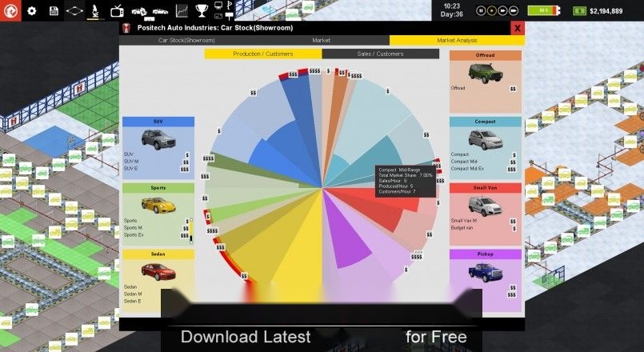Click the power usage battery indicator
Screen dimensions: 644x352
(544, 10)
